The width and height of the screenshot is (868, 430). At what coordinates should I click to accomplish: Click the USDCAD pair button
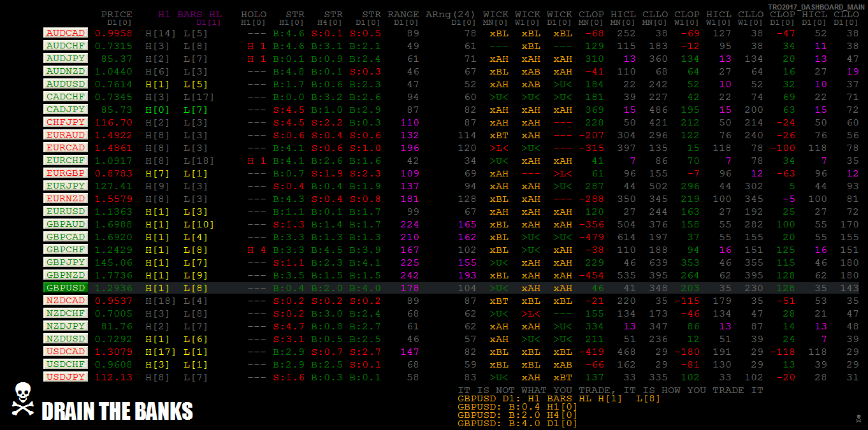[66, 352]
